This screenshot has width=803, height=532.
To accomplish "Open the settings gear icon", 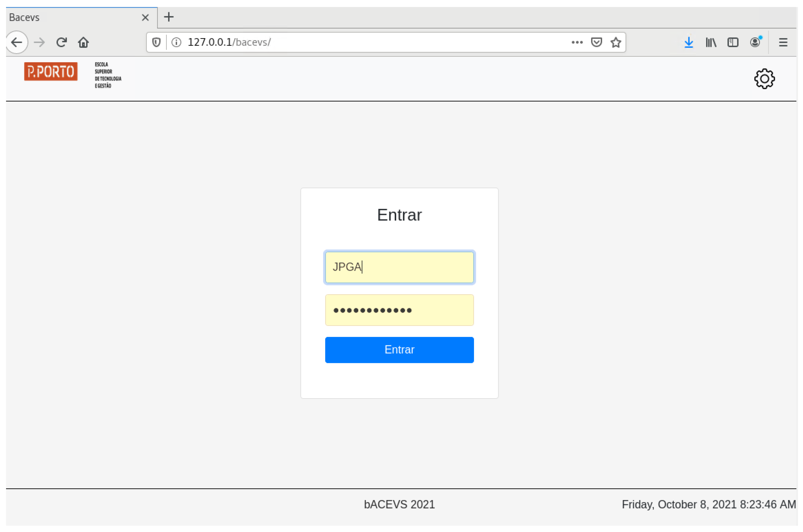I will click(764, 79).
